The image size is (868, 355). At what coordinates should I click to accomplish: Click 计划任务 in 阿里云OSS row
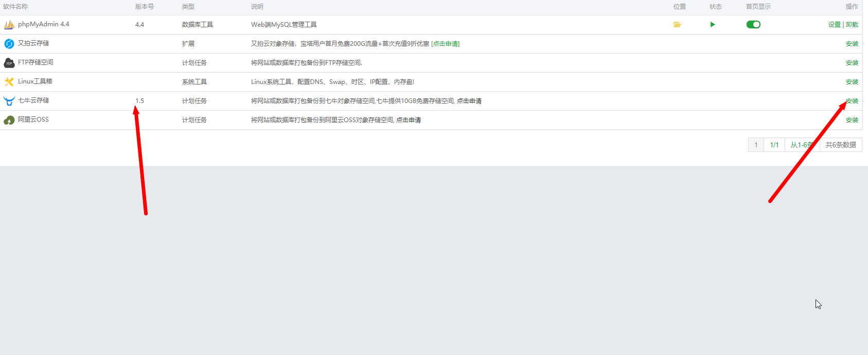(x=194, y=120)
